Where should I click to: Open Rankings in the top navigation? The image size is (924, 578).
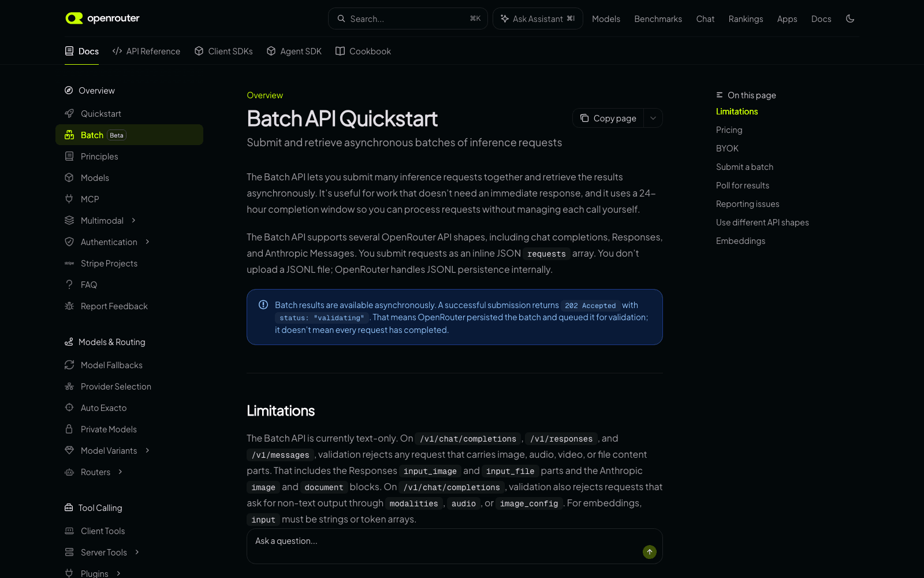746,19
